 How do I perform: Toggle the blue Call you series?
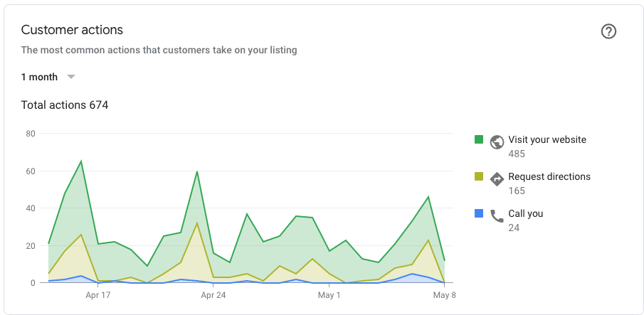pos(479,213)
